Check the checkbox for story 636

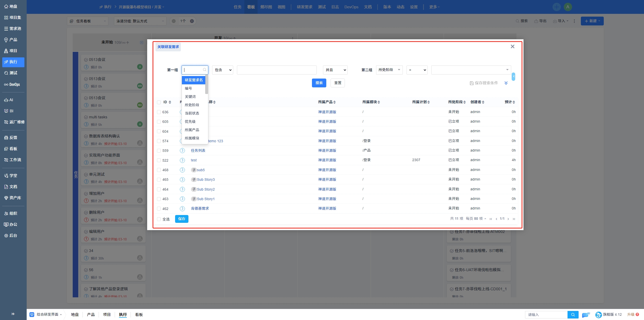[x=159, y=112]
